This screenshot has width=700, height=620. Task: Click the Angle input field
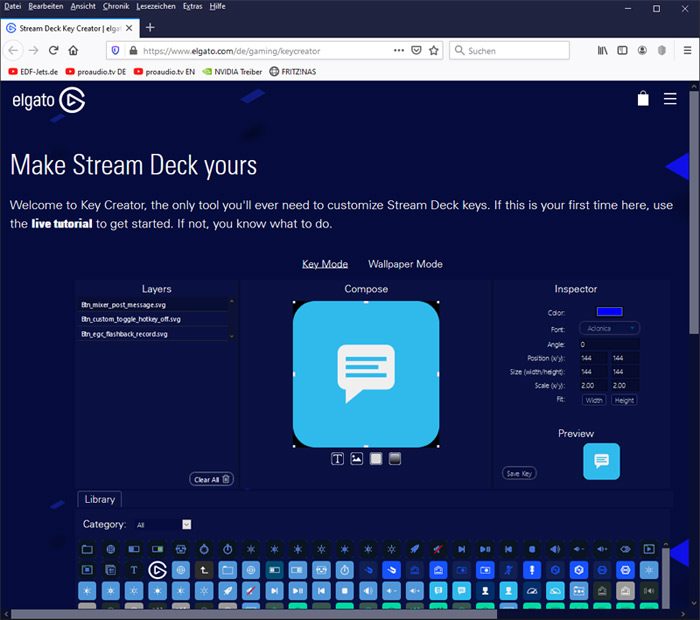pos(609,343)
